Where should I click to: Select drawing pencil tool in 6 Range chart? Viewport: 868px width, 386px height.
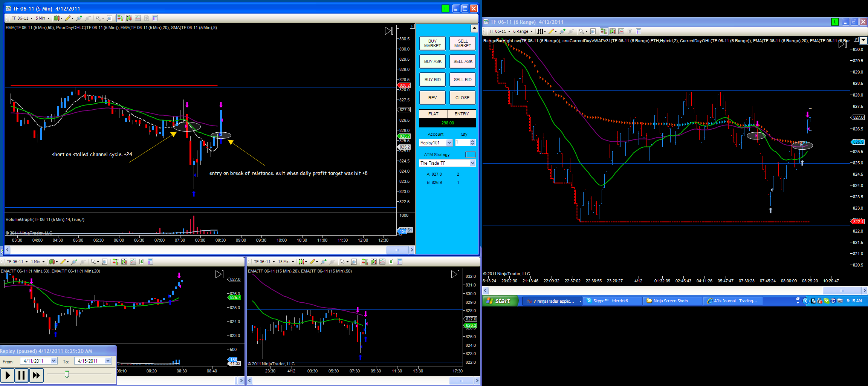[552, 31]
